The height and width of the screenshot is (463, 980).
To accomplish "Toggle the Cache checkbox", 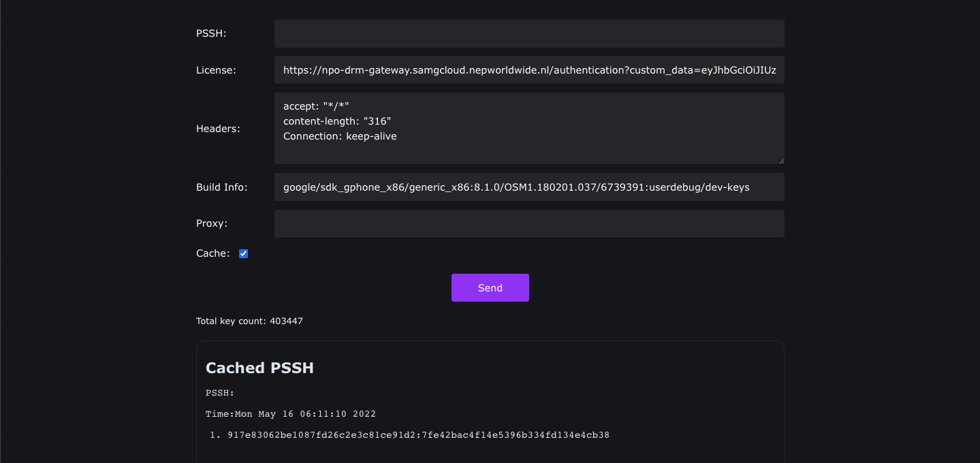I will point(243,253).
